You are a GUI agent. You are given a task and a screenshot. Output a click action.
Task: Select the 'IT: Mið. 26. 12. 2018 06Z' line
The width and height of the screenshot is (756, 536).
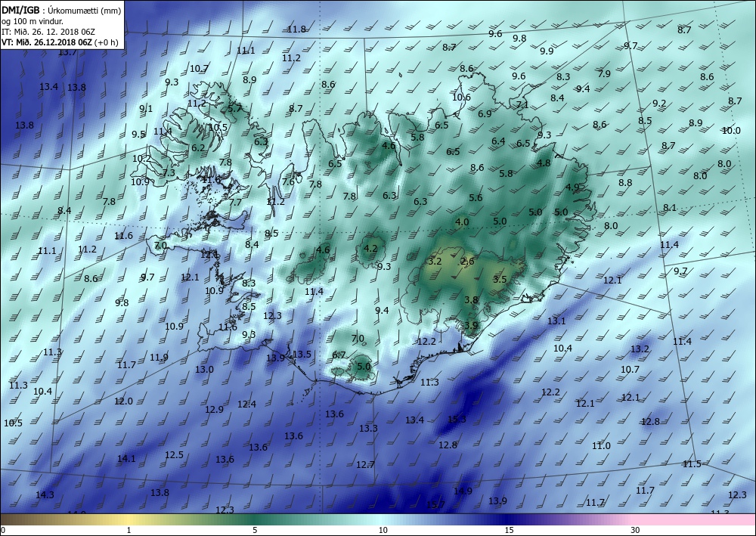coord(48,32)
